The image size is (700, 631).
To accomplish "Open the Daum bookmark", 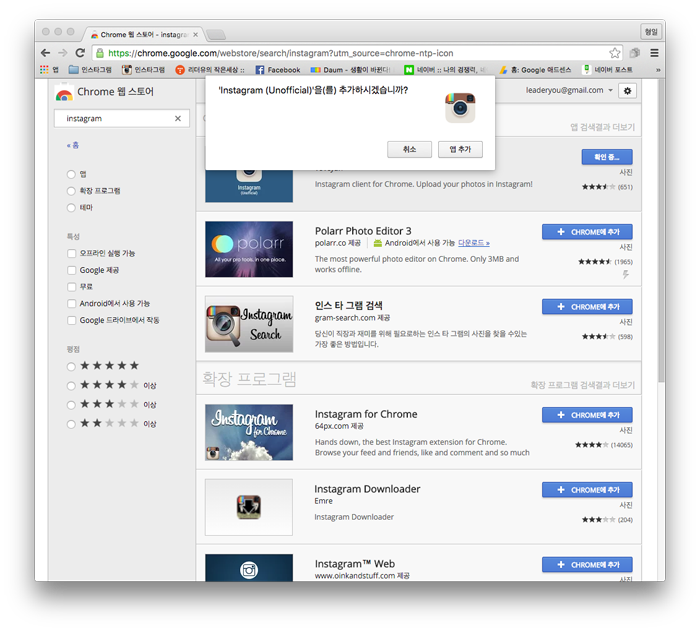I will pyautogui.click(x=350, y=70).
